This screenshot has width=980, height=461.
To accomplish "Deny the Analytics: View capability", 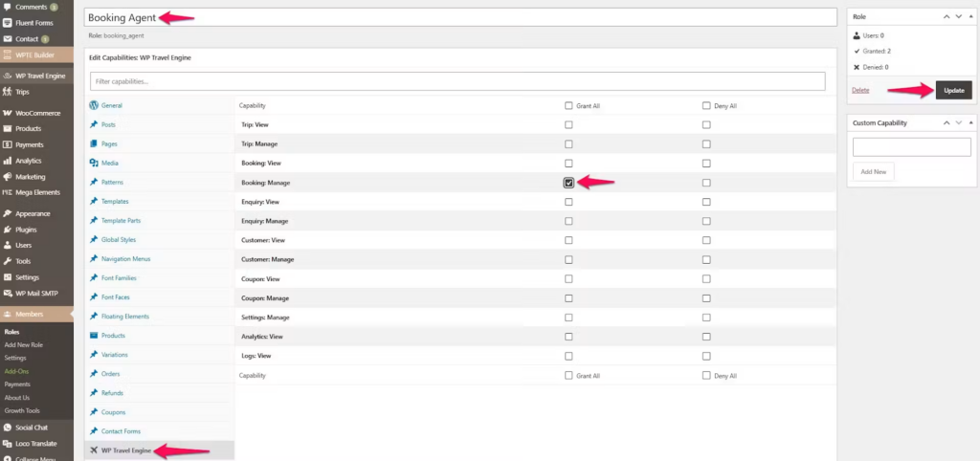I will [x=706, y=337].
